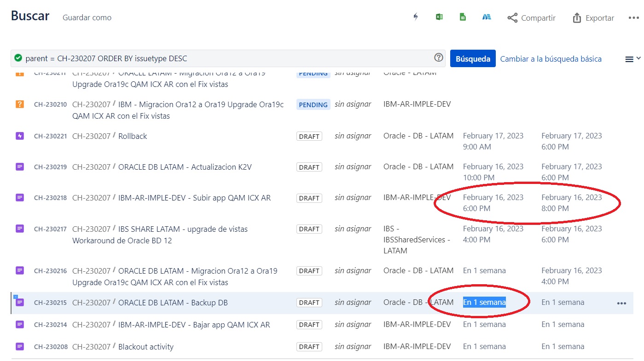Image resolution: width=644 pixels, height=361 pixels.
Task: Switch via Cambiar a la búsqueda básica link
Action: [x=552, y=58]
